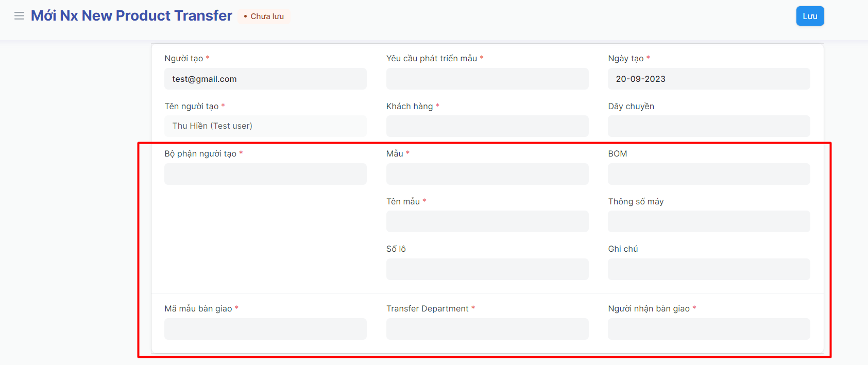Image resolution: width=868 pixels, height=365 pixels.
Task: Click the Mẫu link field
Action: [x=487, y=174]
